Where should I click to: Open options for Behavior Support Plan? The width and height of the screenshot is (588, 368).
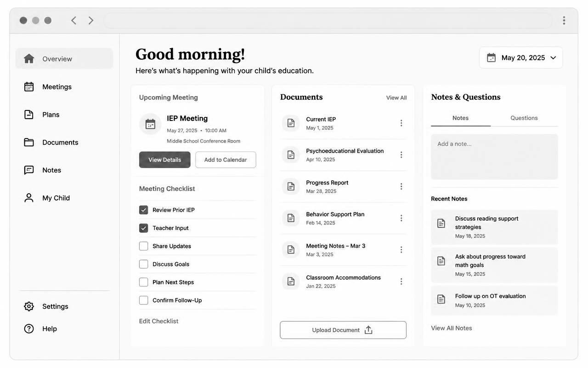(401, 218)
